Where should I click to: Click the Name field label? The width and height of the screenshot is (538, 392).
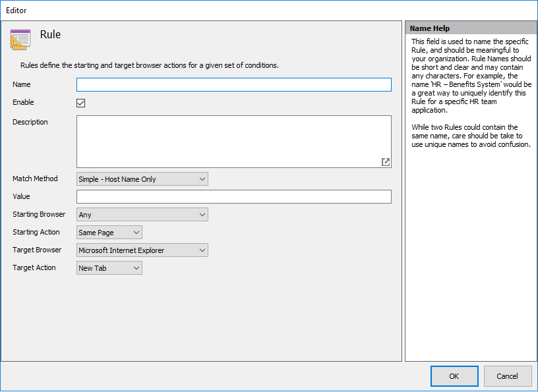point(22,85)
